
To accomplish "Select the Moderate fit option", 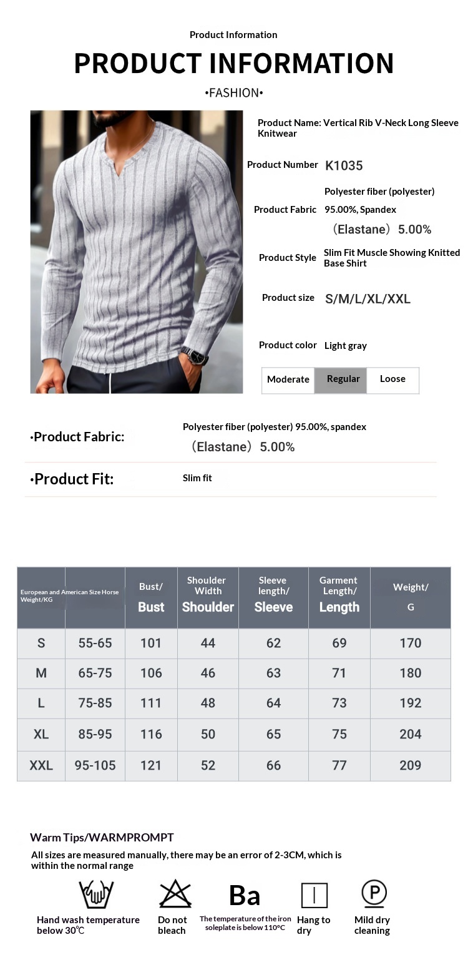I will (x=288, y=380).
